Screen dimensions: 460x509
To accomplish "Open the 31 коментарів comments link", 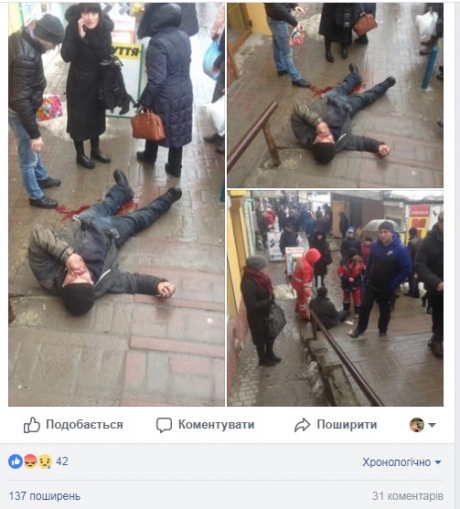I will pos(408,496).
